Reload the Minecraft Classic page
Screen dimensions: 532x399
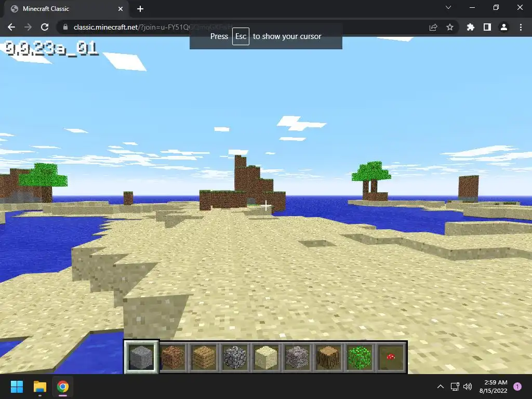click(45, 27)
